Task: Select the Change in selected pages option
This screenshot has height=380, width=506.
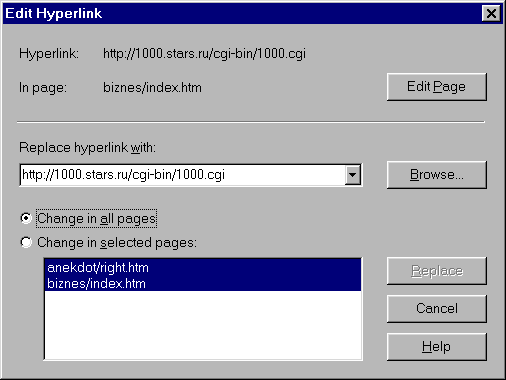Action: (x=26, y=242)
